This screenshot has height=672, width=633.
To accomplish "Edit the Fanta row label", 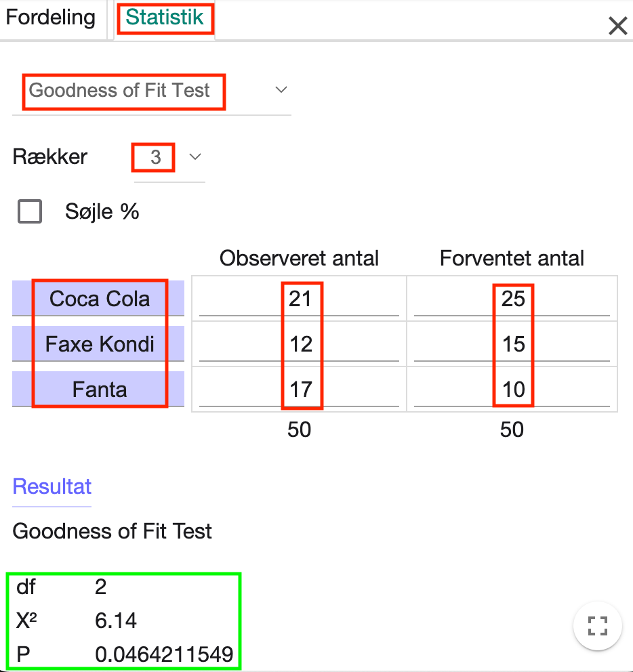I will (99, 390).
